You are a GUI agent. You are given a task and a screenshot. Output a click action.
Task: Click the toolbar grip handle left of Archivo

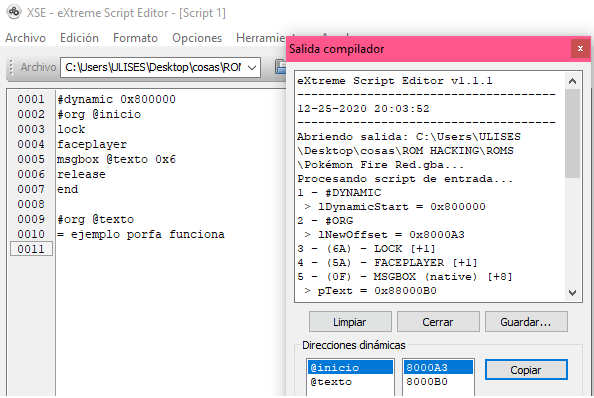tap(11, 67)
